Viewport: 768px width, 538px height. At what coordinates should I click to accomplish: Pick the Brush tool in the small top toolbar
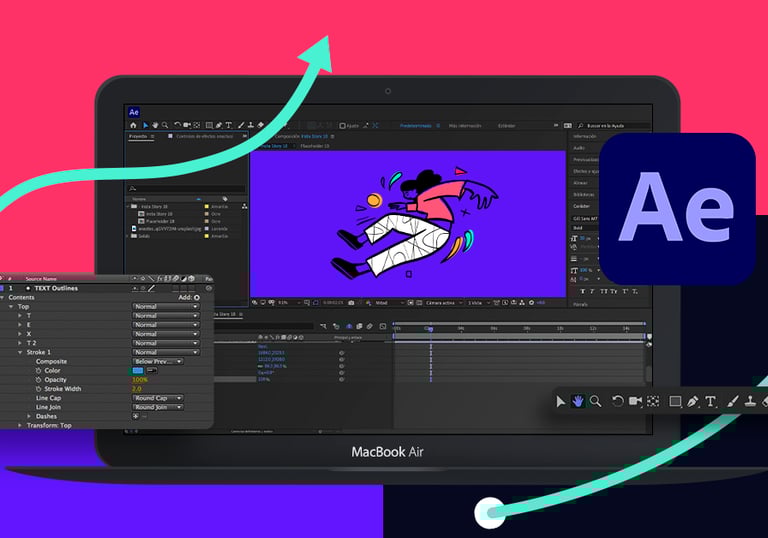tap(241, 125)
